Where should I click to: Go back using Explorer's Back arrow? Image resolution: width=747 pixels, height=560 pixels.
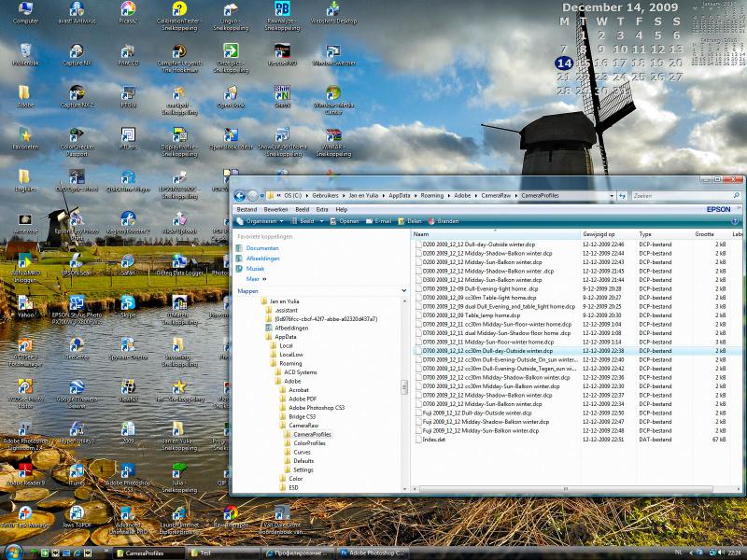pos(240,196)
